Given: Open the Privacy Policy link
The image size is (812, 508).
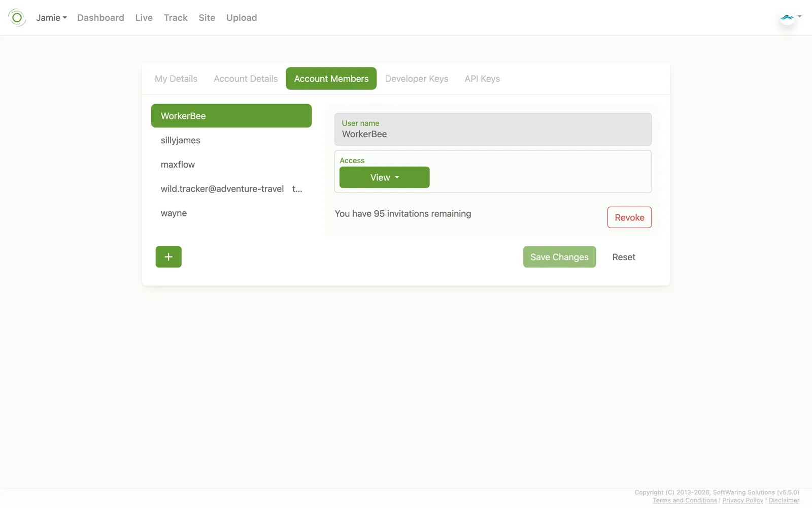Looking at the screenshot, I should point(742,500).
